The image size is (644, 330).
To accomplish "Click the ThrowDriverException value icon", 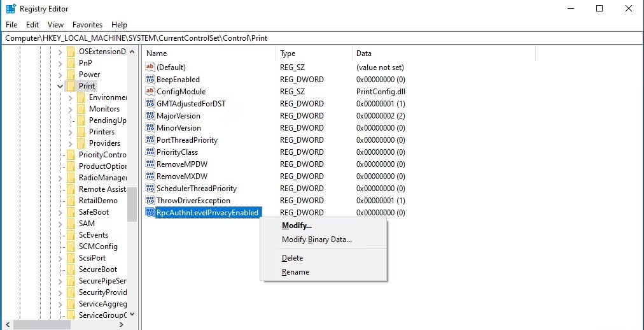I will pos(150,201).
